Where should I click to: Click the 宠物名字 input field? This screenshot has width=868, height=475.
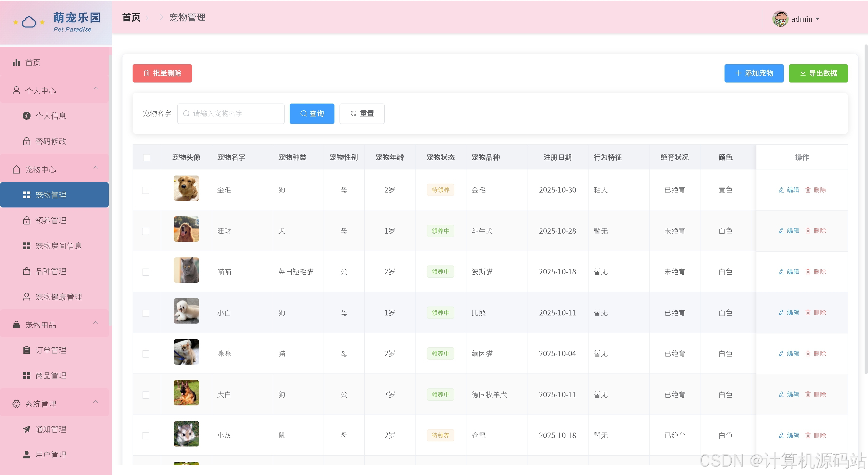click(x=231, y=114)
